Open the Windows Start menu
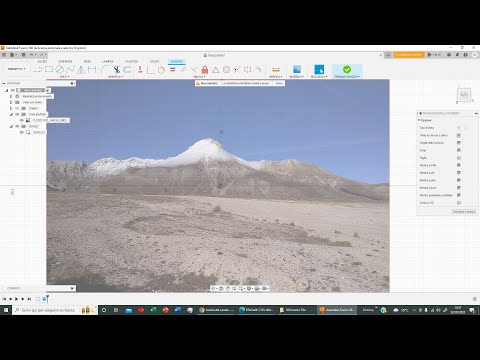Screen dimensions: 480x360 click(x=6, y=310)
